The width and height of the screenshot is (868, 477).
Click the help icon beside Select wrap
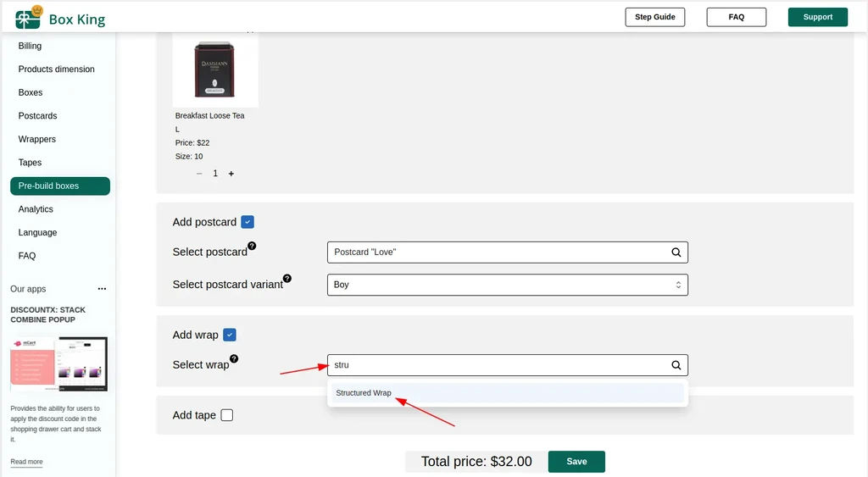click(x=234, y=358)
